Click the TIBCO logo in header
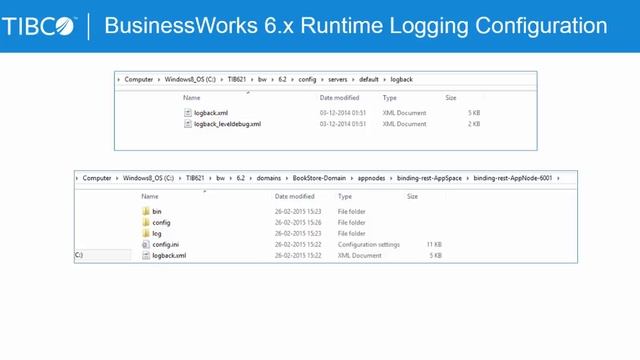Screen dimensions: 640x360 39,26
